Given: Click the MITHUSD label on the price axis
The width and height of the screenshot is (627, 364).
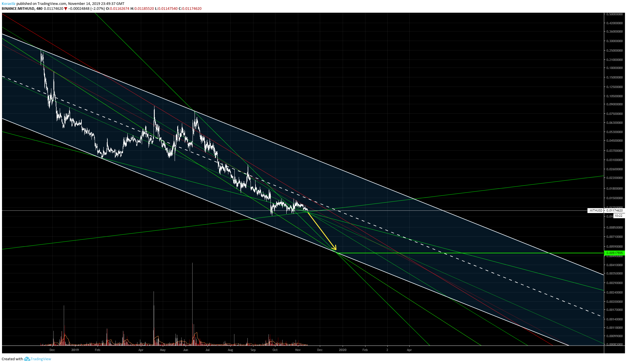Looking at the screenshot, I should (596, 210).
